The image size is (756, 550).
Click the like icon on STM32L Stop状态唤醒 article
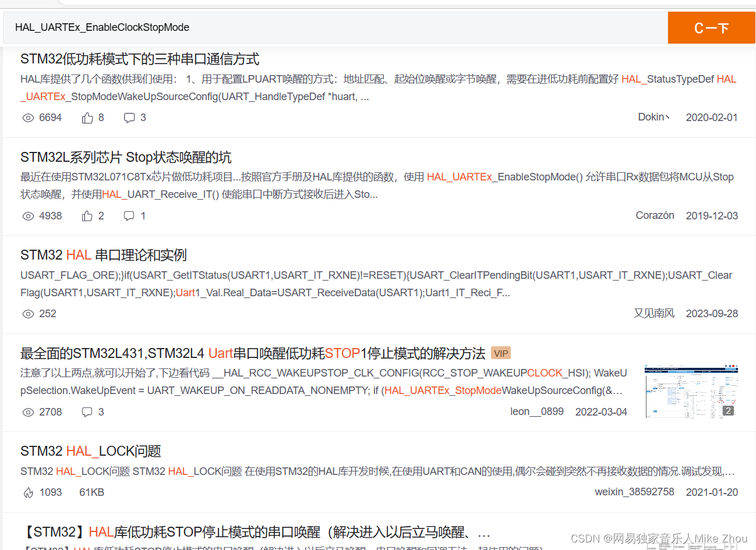86,215
